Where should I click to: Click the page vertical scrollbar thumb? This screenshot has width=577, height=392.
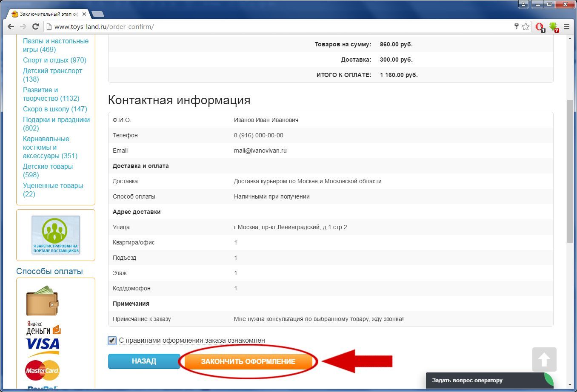(x=570, y=171)
